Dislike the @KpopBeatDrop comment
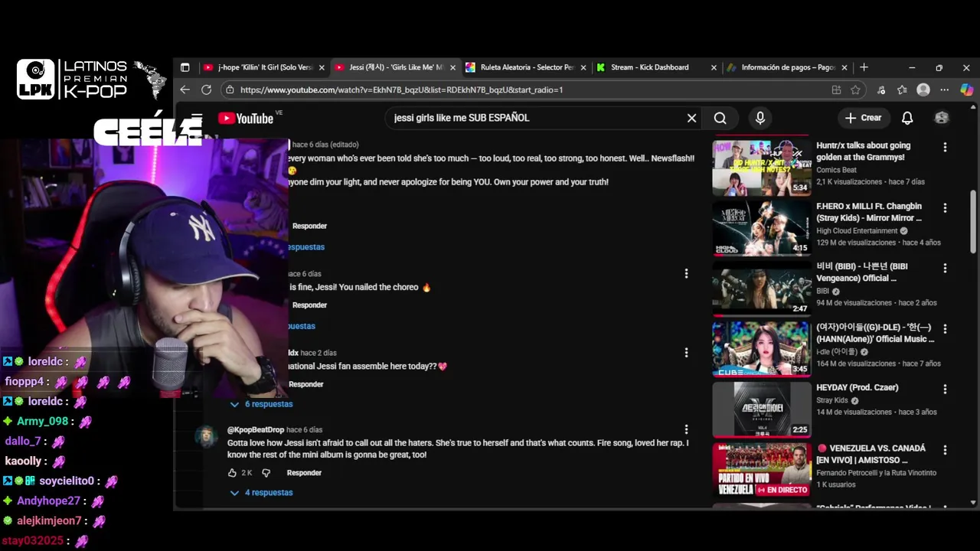Screen dimensions: 980x551 (266, 473)
